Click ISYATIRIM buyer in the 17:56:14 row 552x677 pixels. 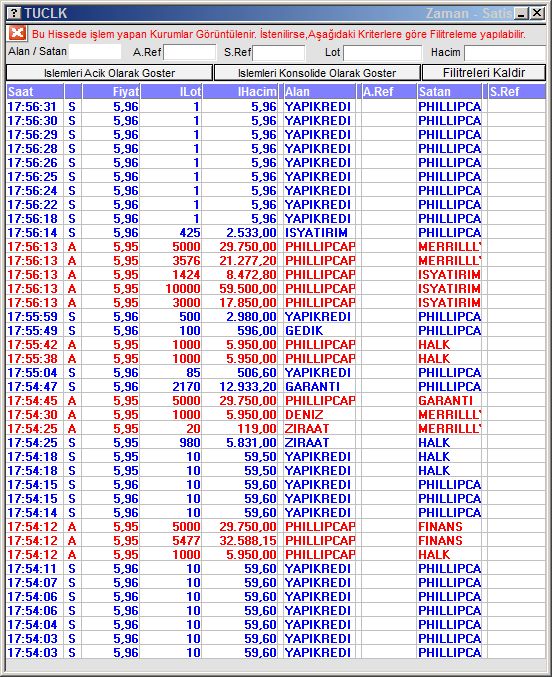click(x=316, y=233)
